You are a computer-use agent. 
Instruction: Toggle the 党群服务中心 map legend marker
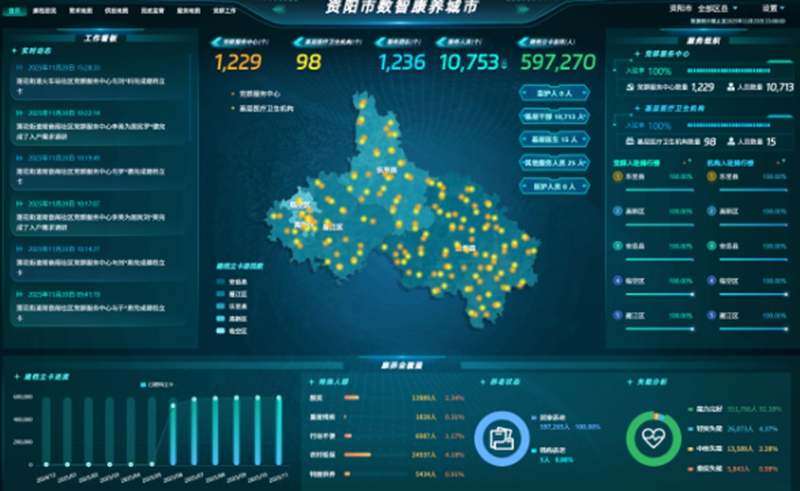pyautogui.click(x=233, y=93)
